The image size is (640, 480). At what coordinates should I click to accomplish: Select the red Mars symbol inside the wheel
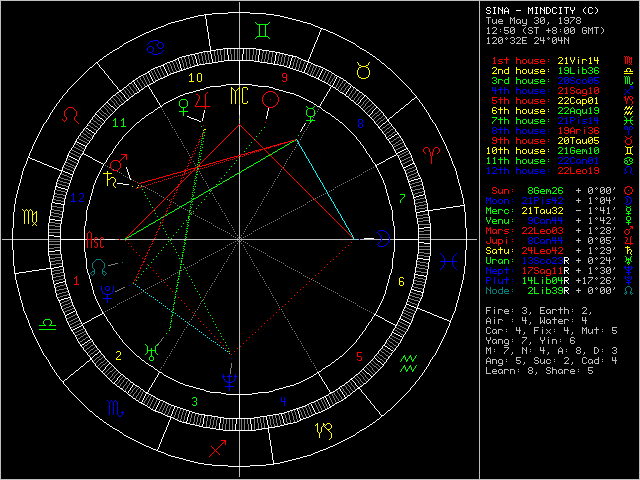120,160
